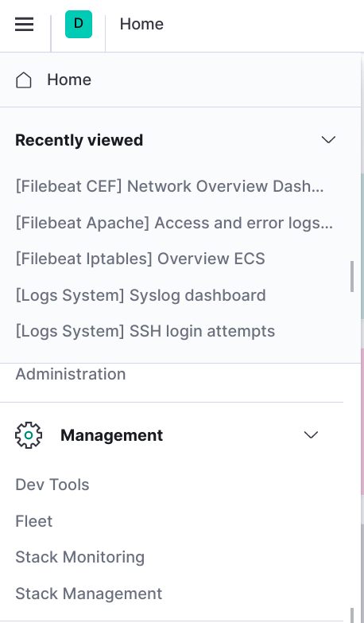Open Dev Tools

pos(52,485)
